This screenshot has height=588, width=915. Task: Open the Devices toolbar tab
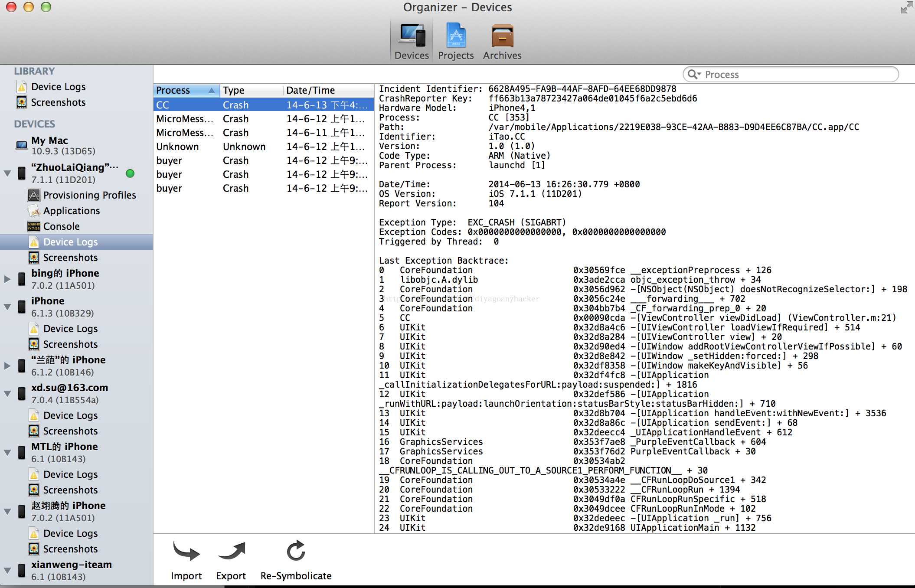click(412, 42)
